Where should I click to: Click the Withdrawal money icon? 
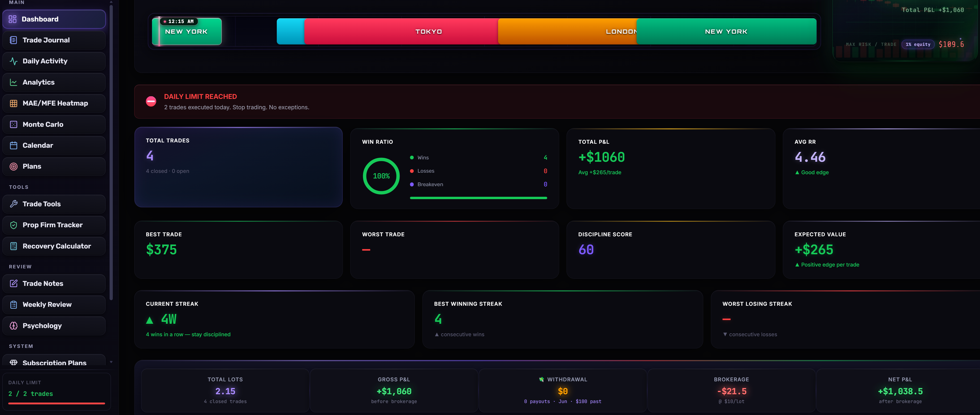[x=541, y=379]
